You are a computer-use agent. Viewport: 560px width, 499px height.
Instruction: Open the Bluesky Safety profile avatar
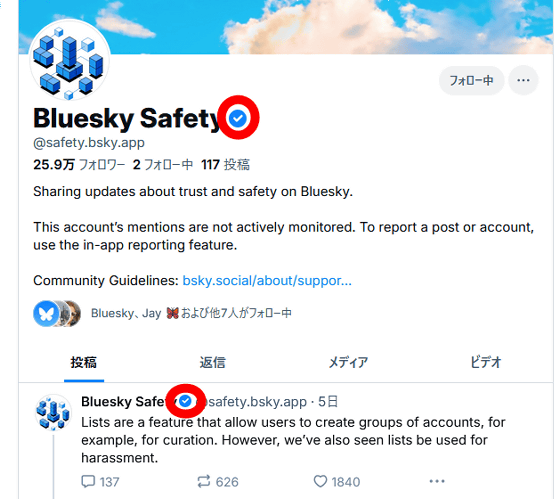(x=70, y=60)
